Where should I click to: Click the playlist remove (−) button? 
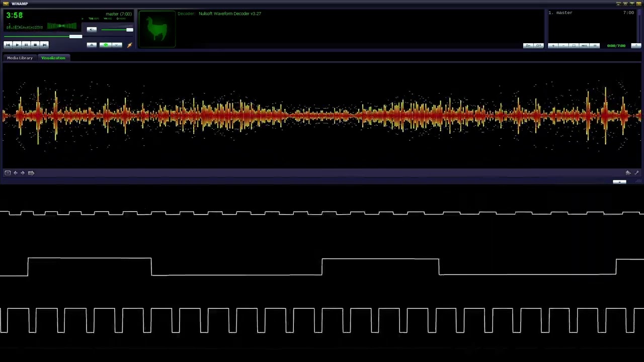tap(563, 46)
